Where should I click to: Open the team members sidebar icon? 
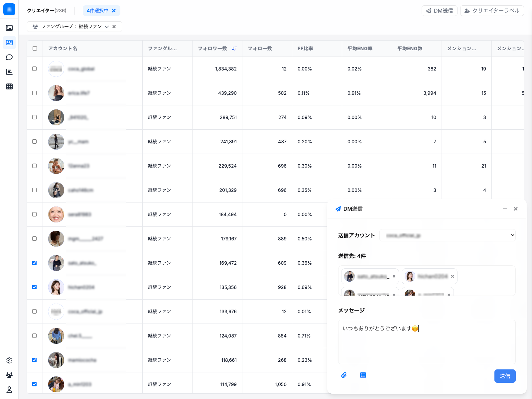tap(9, 375)
